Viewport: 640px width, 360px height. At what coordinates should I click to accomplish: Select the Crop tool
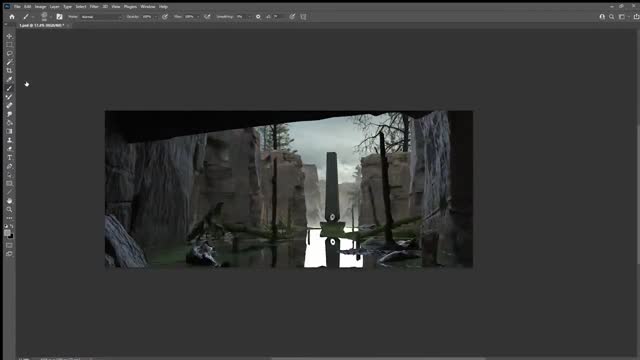[9, 71]
